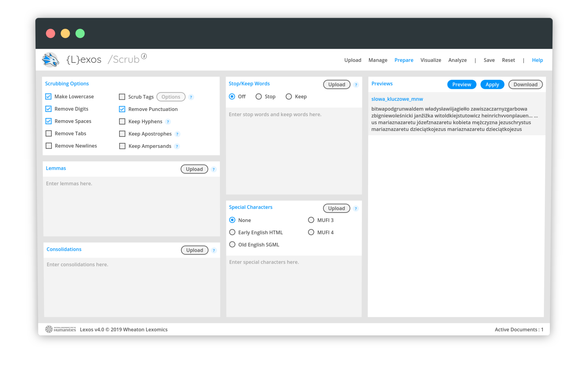
Task: Enable Remove Tabs checkbox
Action: [x=48, y=133]
